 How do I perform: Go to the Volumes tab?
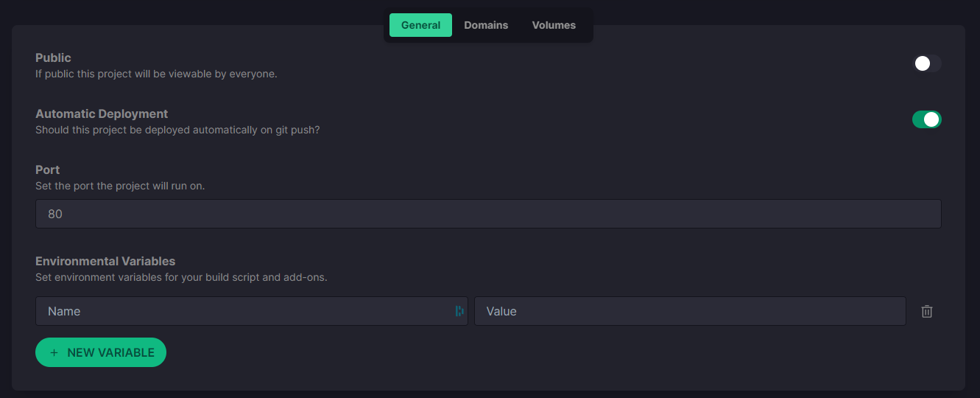tap(554, 25)
